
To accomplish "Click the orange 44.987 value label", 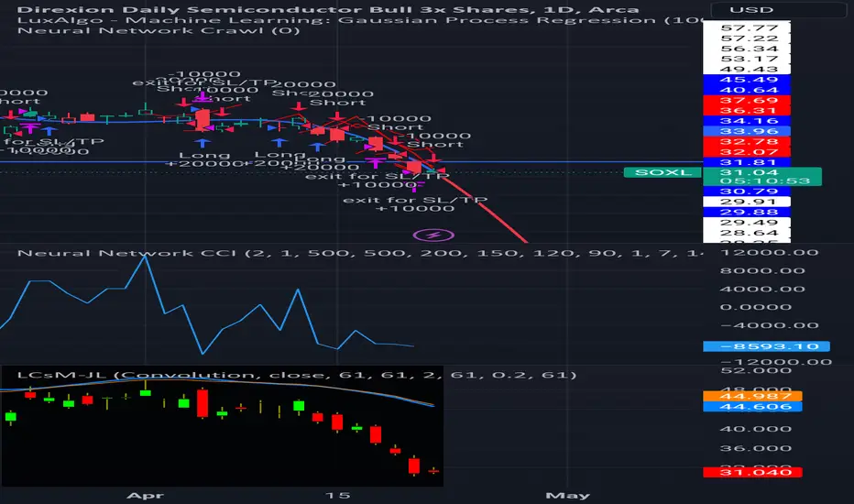I will coord(752,396).
